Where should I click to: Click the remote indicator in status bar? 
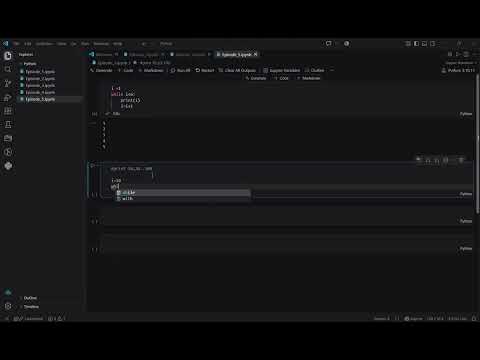[6, 319]
